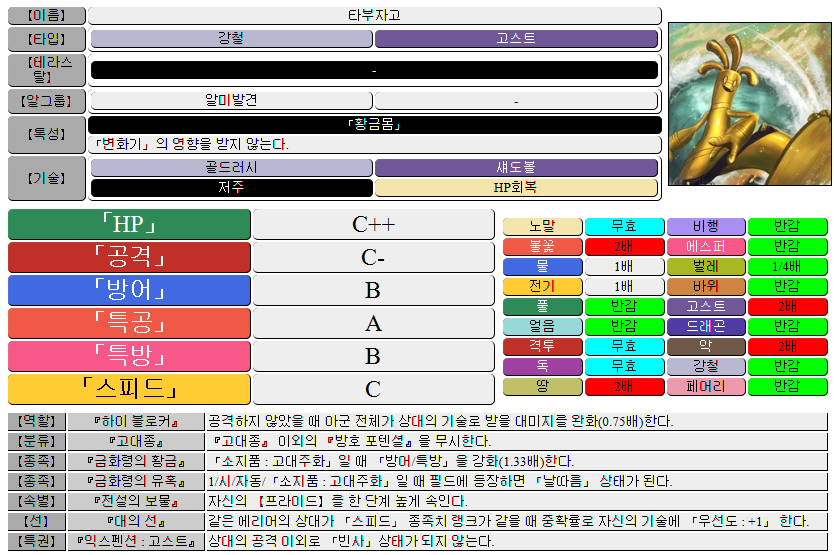This screenshot has width=834, height=555.
Task: Click the 타부자고 name field
Action: click(374, 16)
